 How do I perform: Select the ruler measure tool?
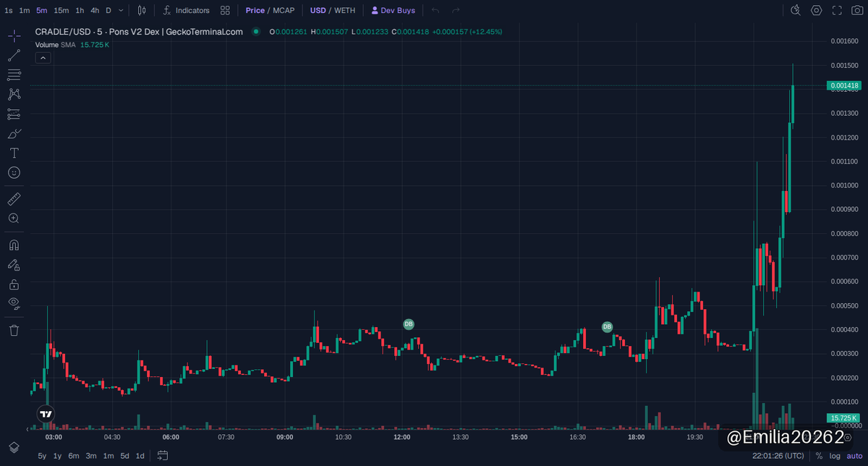pyautogui.click(x=14, y=198)
